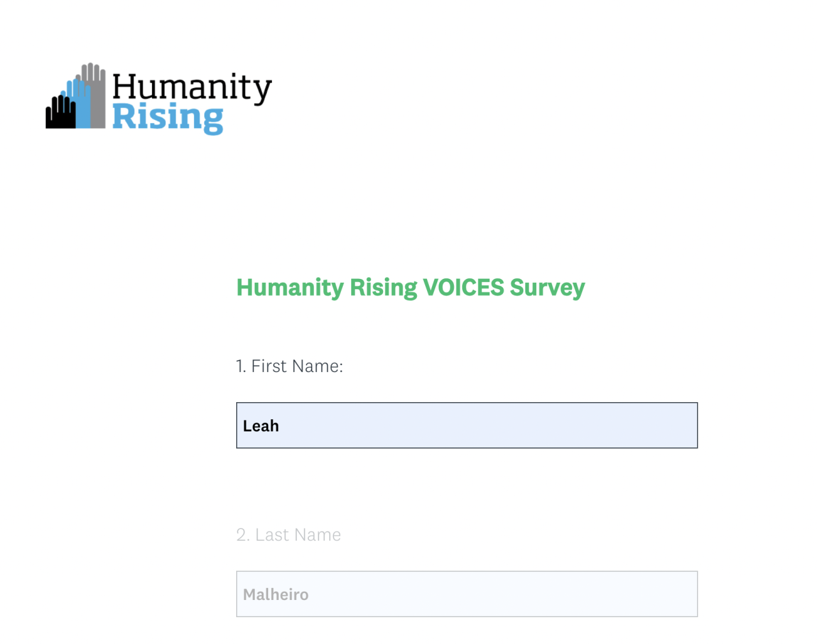Image resolution: width=817 pixels, height=644 pixels.
Task: Click the black hand in the logo
Action: tap(59, 115)
